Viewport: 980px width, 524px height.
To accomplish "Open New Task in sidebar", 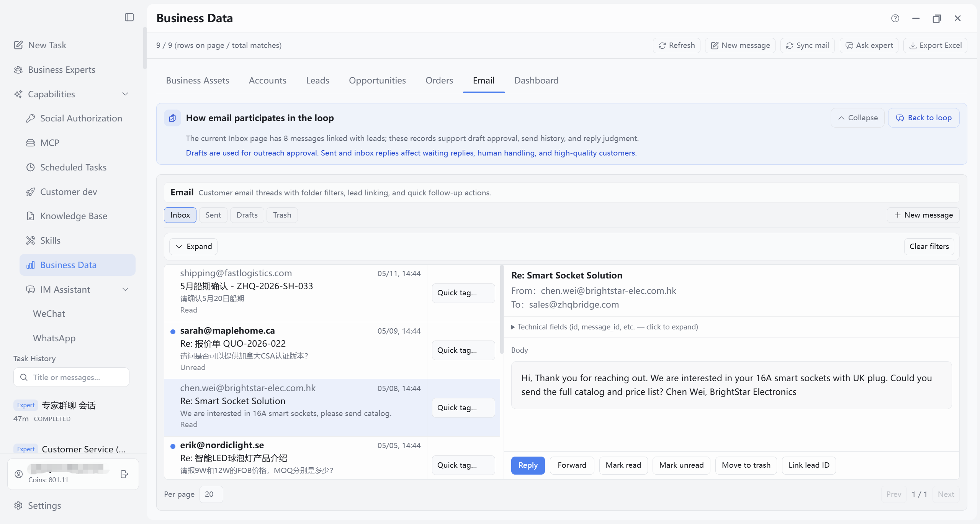I will pyautogui.click(x=40, y=45).
